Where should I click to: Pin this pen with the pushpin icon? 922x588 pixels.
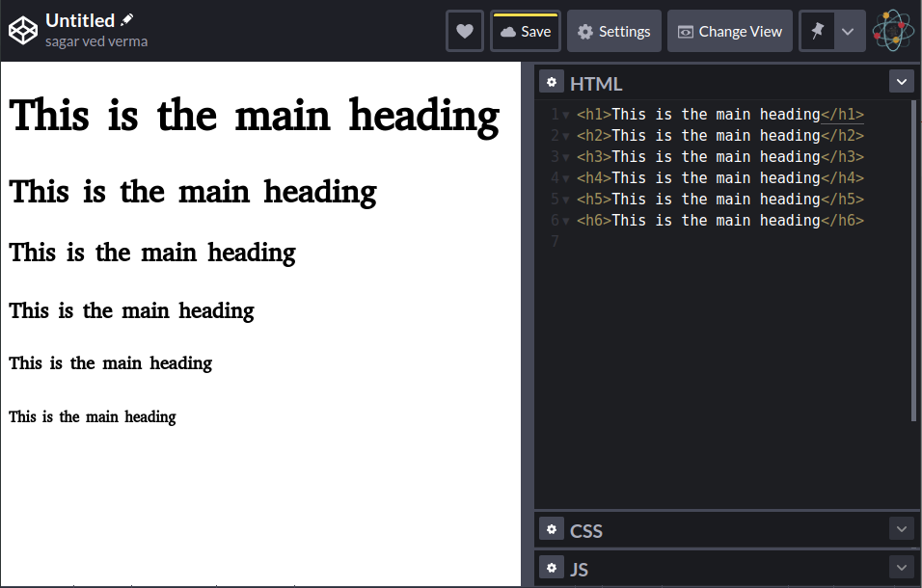pos(817,31)
